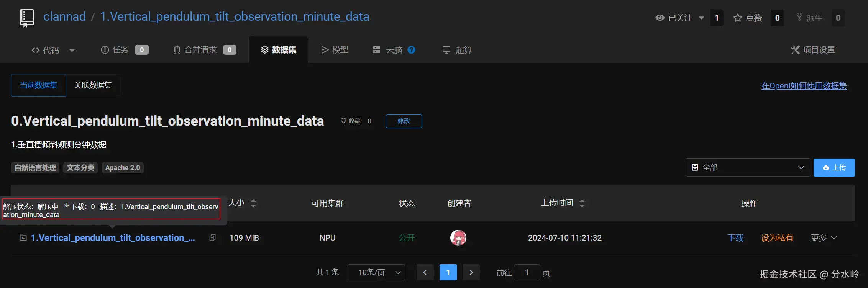868x288 pixels.
Task: Open the 在OpenI如何使用数据集 link
Action: coord(804,86)
